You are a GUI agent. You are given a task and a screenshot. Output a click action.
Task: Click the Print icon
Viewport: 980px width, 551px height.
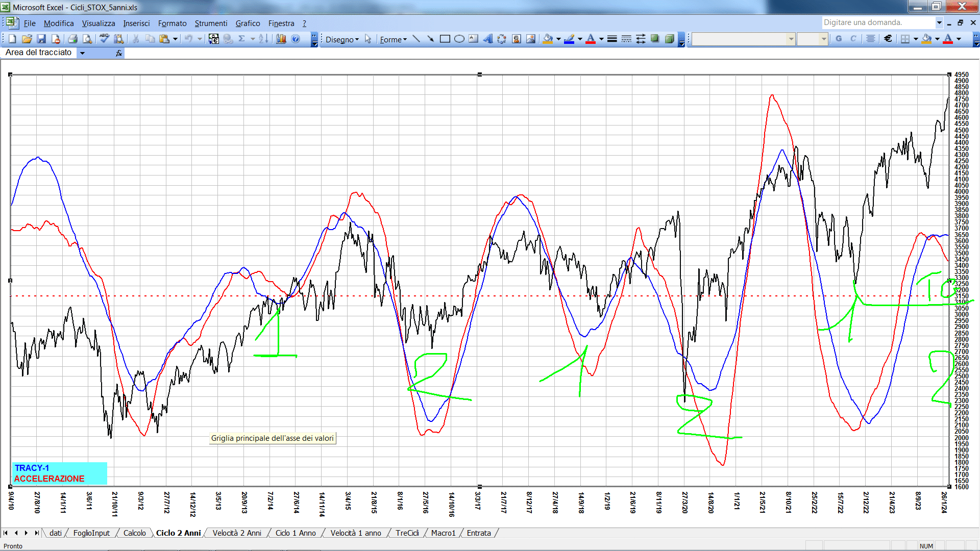(72, 39)
